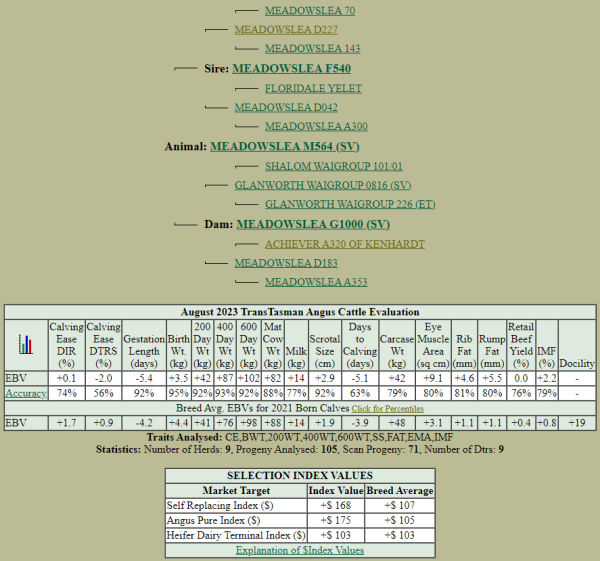This screenshot has height=561, width=600.
Task: Select the IMF column header
Action: tap(546, 345)
